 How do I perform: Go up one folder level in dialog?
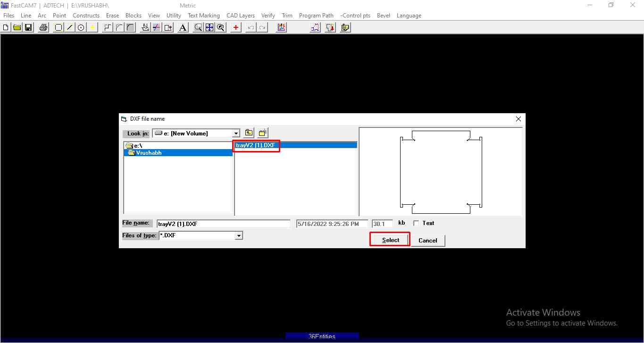(249, 133)
